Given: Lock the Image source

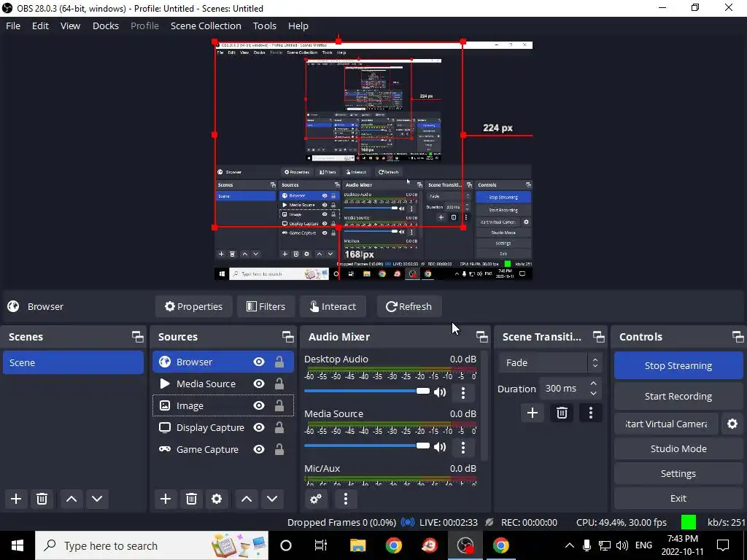Looking at the screenshot, I should tap(279, 405).
